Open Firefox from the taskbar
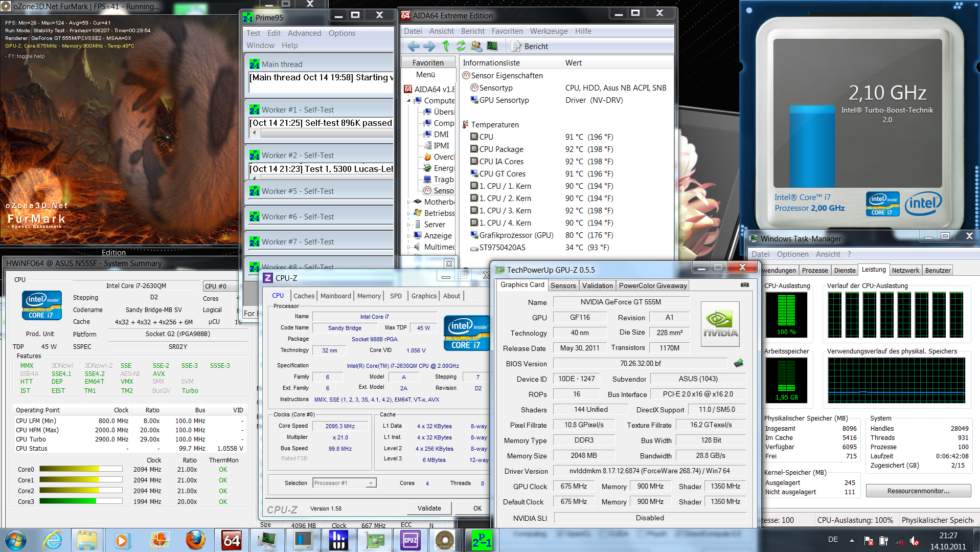Screen dimensions: 980x552 [x=195, y=540]
